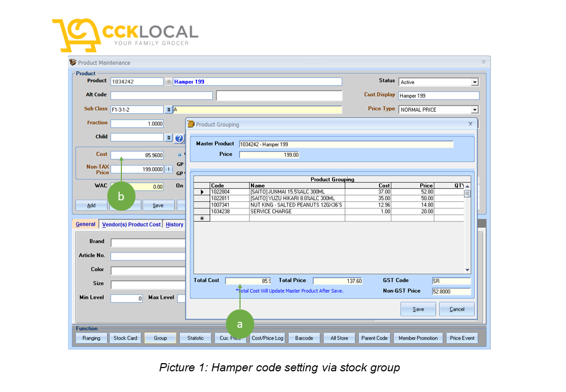Click the Barcode function button
The width and height of the screenshot is (566, 392).
click(303, 338)
